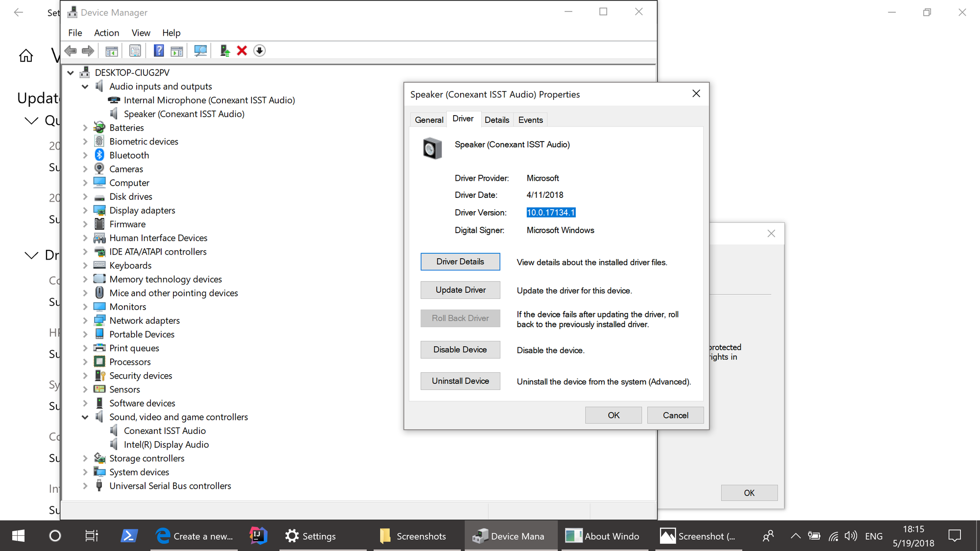Select Conexant ISST Audio under Sound controllers
Image resolution: width=980 pixels, height=551 pixels.
coord(165,431)
